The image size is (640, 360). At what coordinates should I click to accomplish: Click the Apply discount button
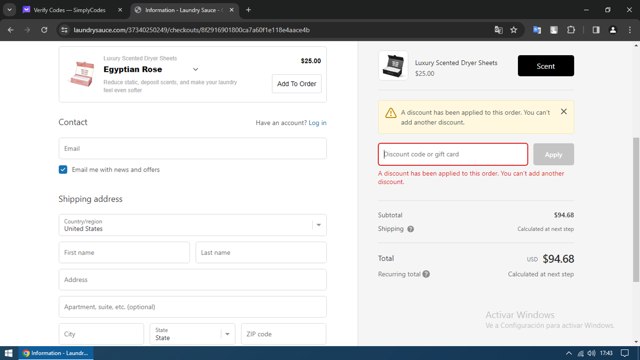pyautogui.click(x=553, y=154)
